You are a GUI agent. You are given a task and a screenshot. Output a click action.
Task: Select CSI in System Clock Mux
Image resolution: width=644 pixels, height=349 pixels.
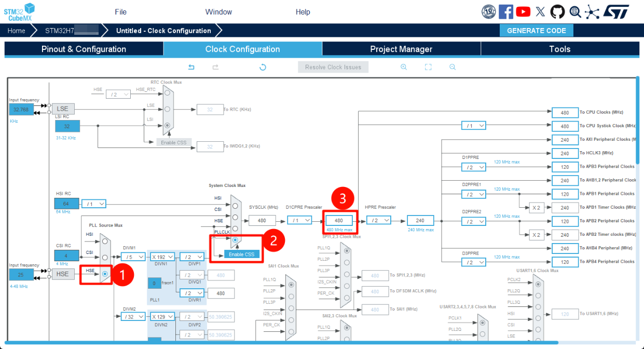236,217
